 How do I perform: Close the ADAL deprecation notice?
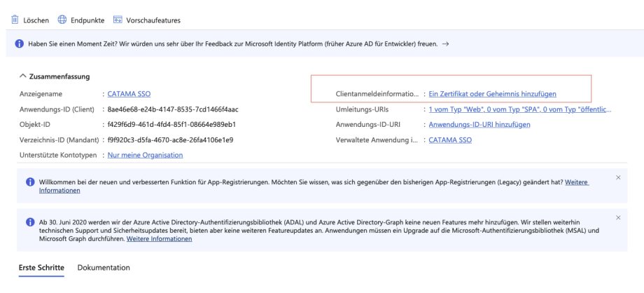click(x=617, y=219)
